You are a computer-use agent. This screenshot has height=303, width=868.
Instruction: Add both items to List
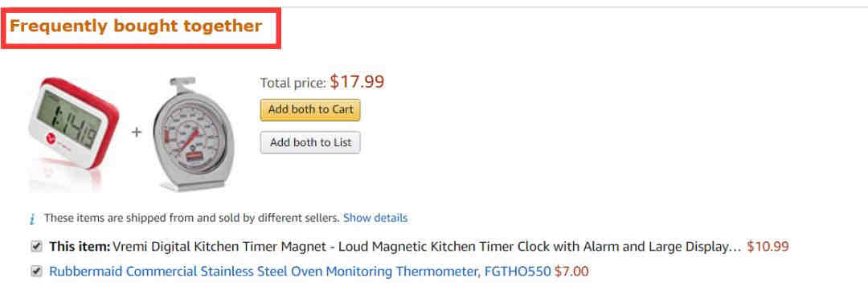tap(310, 142)
